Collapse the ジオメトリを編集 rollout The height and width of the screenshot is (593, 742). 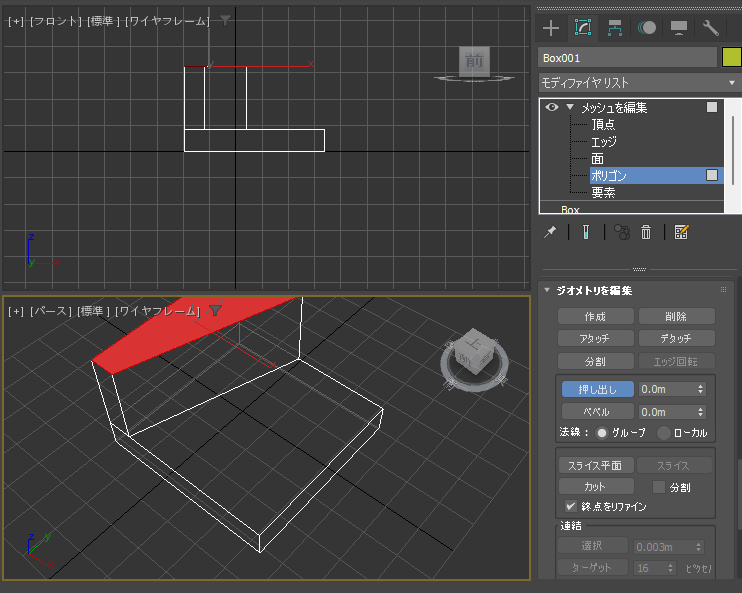[547, 290]
